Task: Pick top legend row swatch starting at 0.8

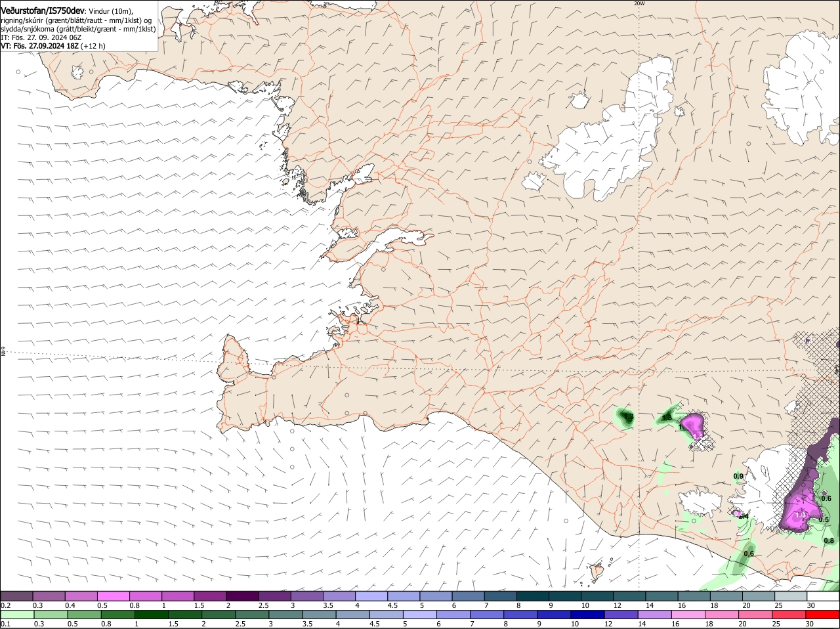Action: [x=146, y=596]
